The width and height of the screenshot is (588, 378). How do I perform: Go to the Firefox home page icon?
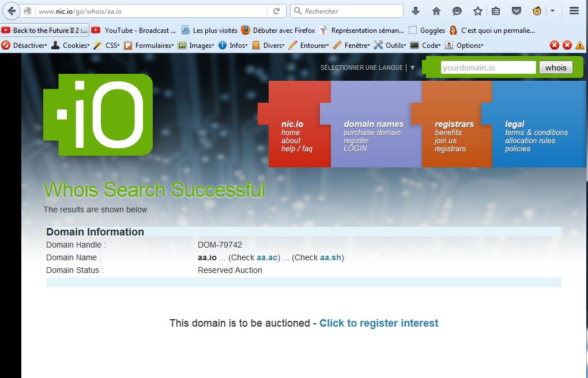pyautogui.click(x=436, y=11)
